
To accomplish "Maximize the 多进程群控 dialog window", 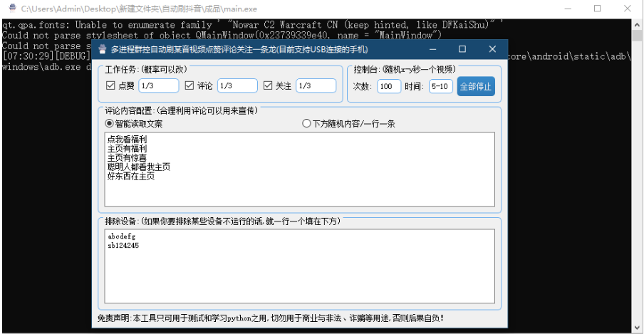I will (462, 49).
